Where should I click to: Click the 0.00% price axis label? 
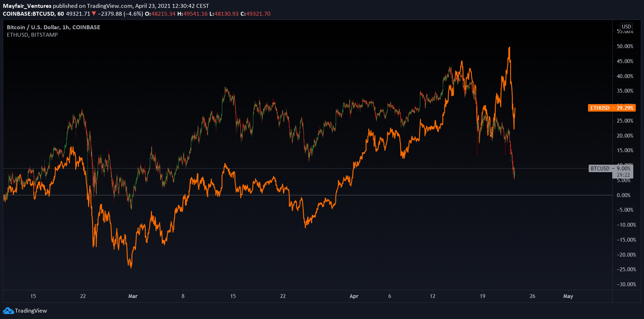click(624, 195)
